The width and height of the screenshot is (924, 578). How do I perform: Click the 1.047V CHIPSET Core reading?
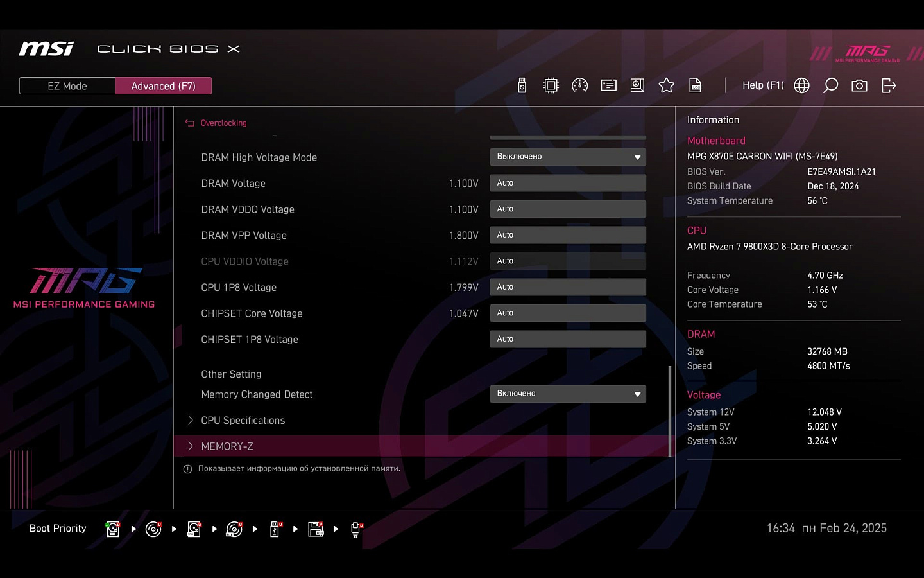click(464, 313)
